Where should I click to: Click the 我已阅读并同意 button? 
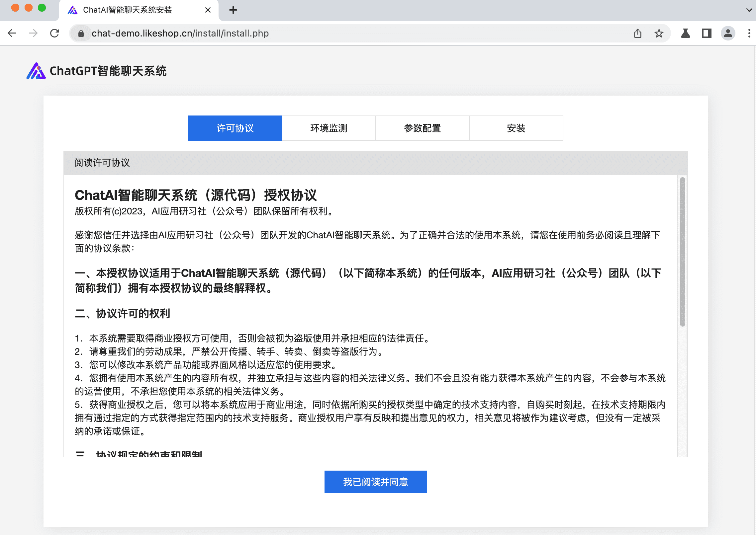(376, 482)
